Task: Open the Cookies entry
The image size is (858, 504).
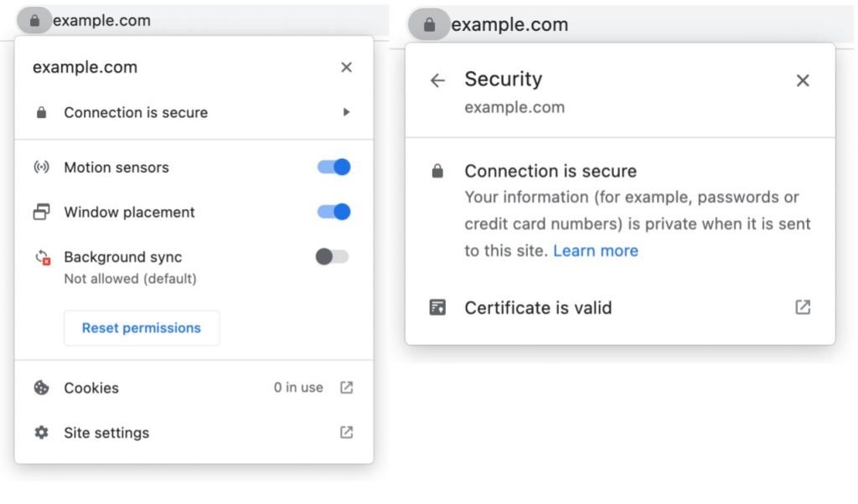Action: (91, 388)
